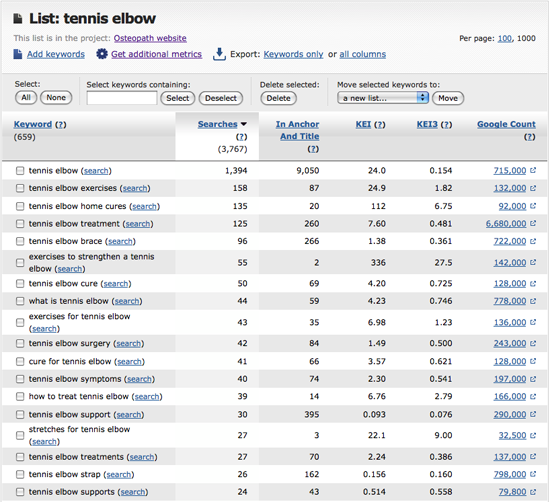The image size is (550, 502).
Task: Open external link icon beside 142,000
Action: [533, 262]
